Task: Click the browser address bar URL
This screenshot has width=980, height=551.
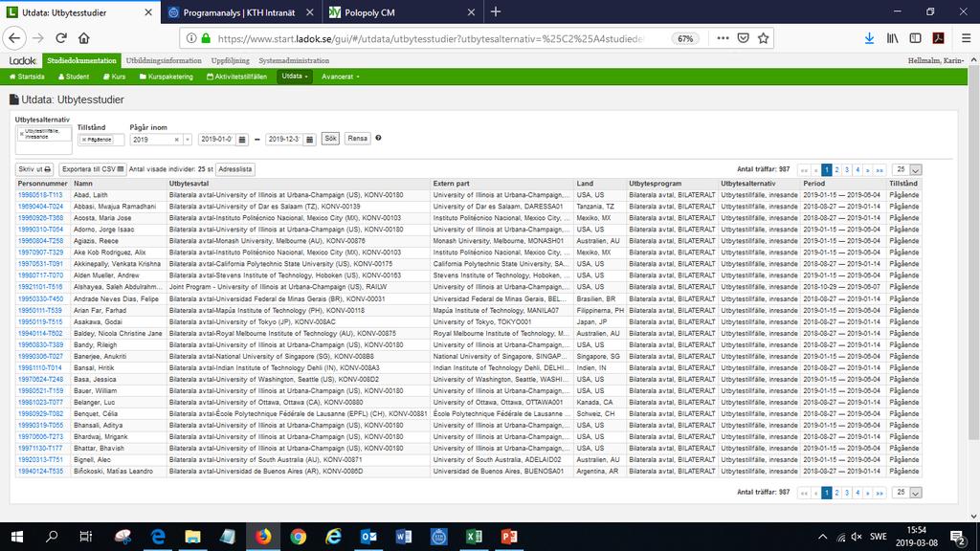Action: click(430, 38)
